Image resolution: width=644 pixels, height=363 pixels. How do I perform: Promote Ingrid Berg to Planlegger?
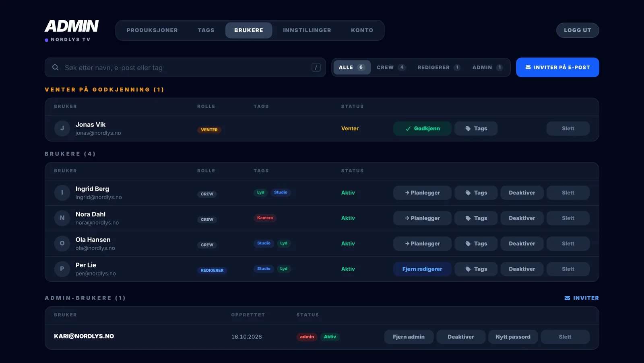[422, 193]
